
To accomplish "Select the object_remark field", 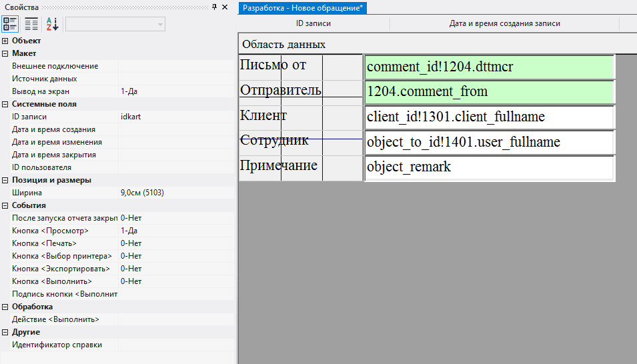I will (488, 167).
